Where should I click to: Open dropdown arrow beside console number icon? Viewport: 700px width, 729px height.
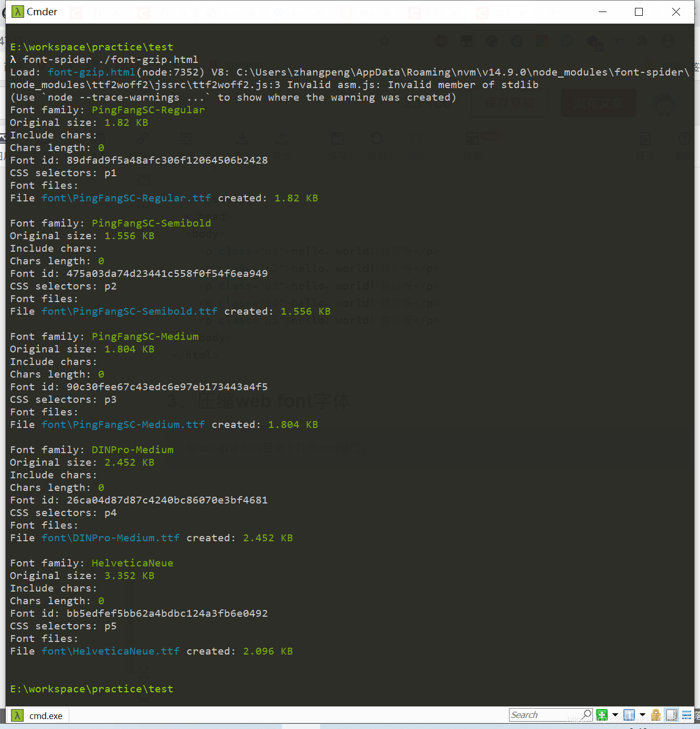(x=642, y=715)
